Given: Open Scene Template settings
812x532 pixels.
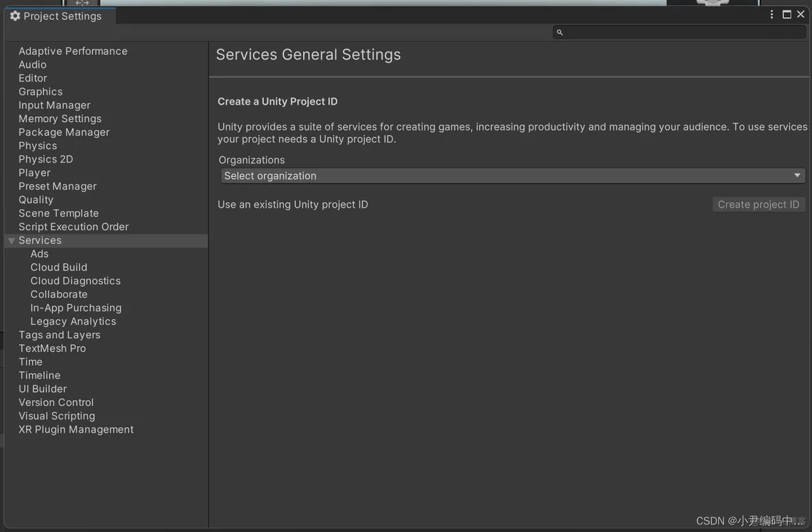Looking at the screenshot, I should [x=58, y=213].
